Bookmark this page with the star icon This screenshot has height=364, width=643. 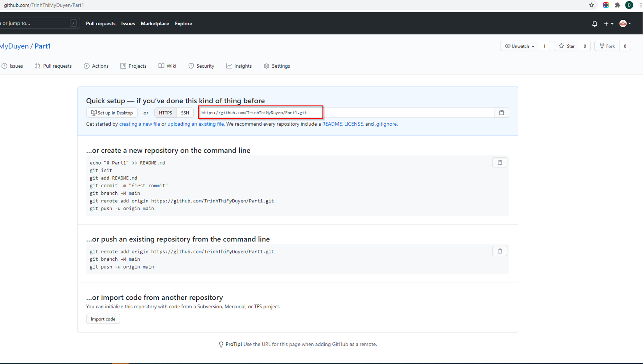[x=591, y=5]
